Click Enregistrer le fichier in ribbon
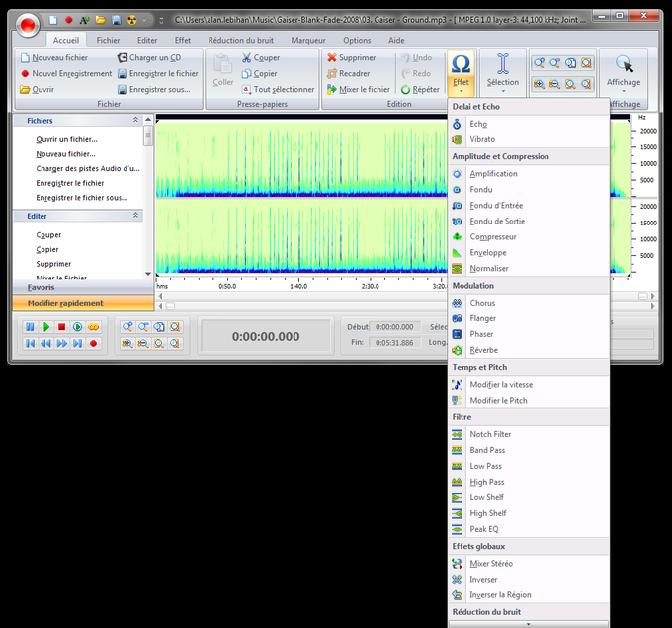This screenshot has height=628, width=672. coord(158,74)
